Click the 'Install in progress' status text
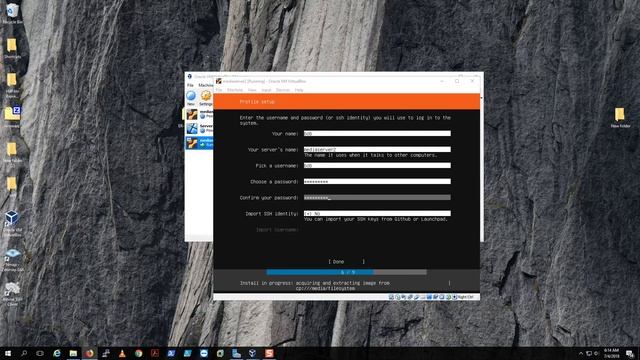The width and height of the screenshot is (640, 360). [314, 285]
